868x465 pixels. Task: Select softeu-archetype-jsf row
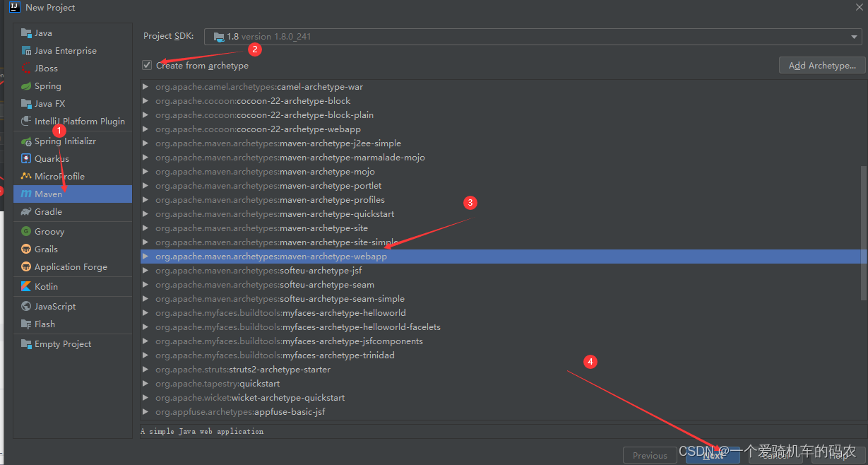tap(500, 271)
